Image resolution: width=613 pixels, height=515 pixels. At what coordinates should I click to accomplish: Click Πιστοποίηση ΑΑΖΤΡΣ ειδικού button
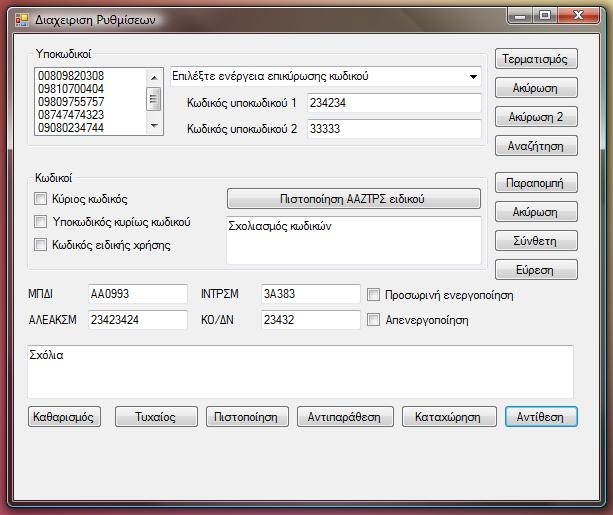coord(353,199)
